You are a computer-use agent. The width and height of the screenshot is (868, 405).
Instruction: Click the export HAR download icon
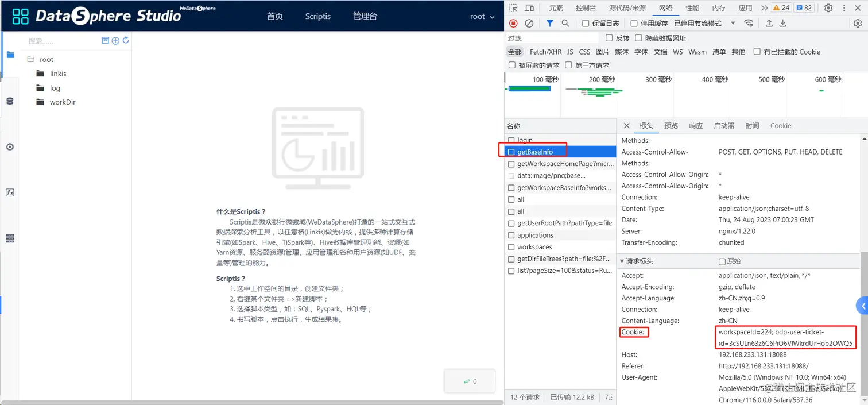point(782,24)
